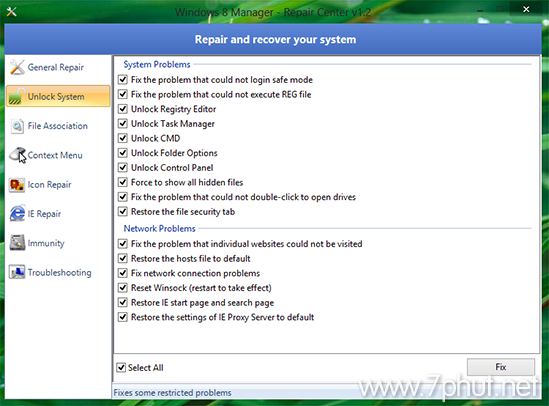
Task: Toggle Restore IE Proxy Server settings
Action: point(123,317)
